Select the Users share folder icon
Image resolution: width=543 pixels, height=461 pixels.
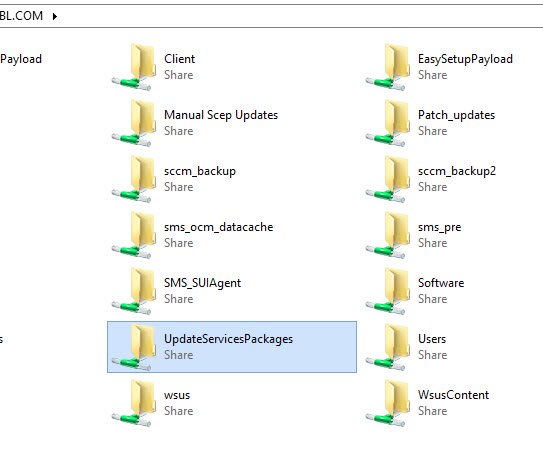387,347
